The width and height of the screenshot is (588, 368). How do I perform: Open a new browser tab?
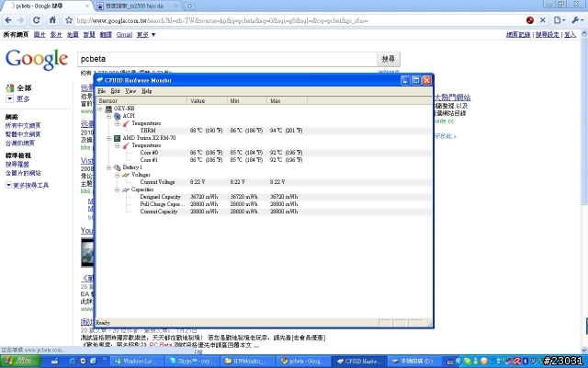click(x=190, y=6)
